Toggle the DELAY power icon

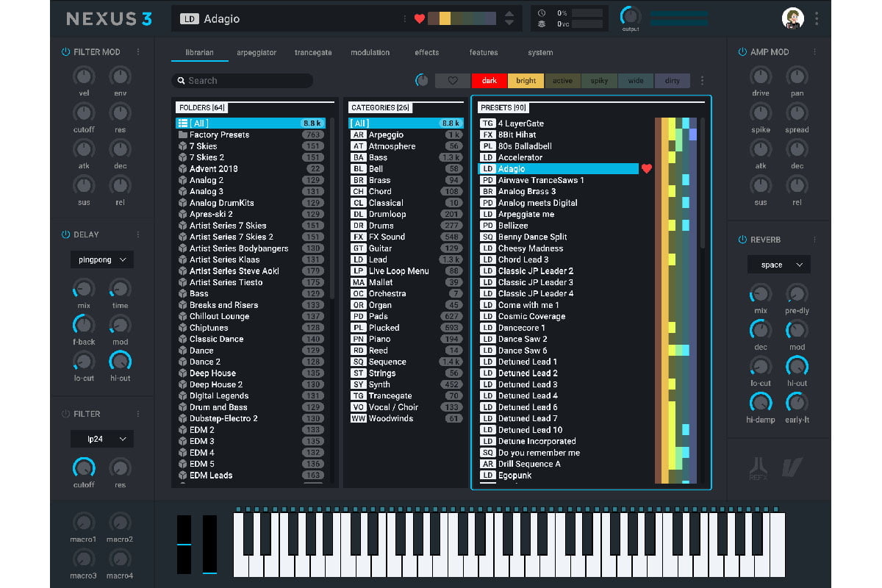pos(65,235)
